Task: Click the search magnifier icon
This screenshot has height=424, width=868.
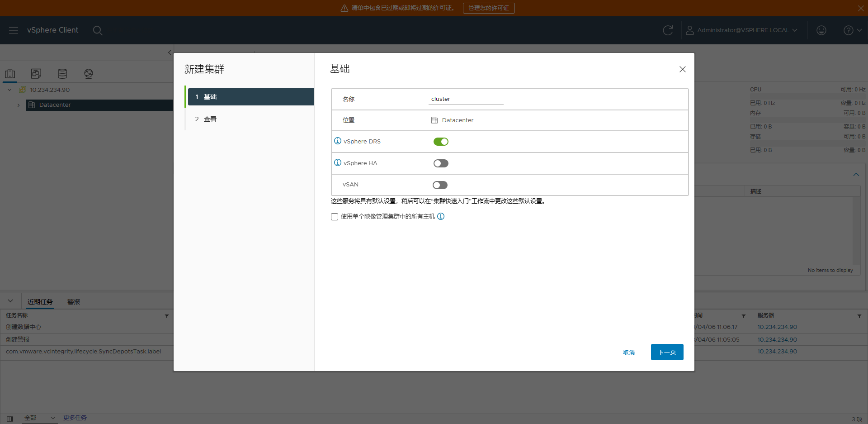Action: pyautogui.click(x=98, y=30)
